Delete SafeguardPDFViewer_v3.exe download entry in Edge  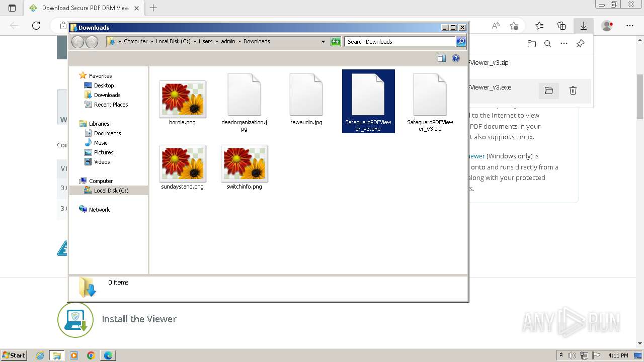coord(573,90)
